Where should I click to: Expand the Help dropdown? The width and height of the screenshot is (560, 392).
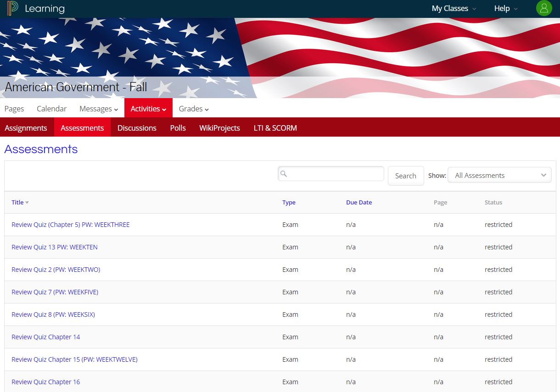[506, 8]
